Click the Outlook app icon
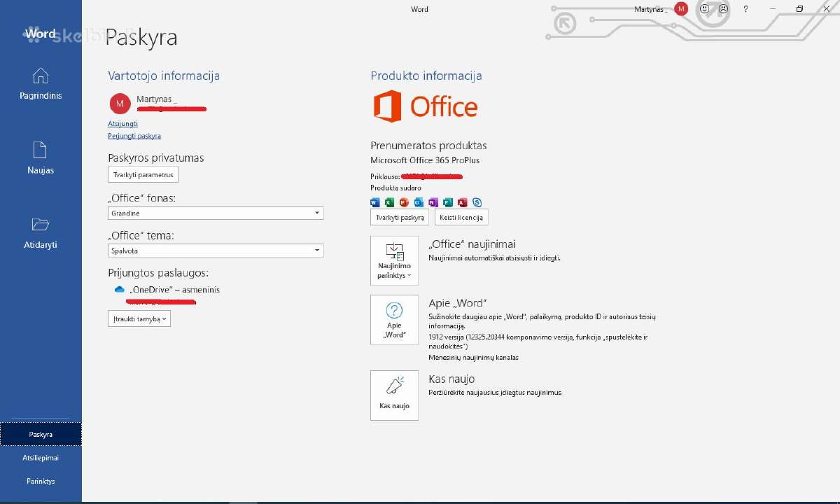840x504 pixels. [x=419, y=202]
